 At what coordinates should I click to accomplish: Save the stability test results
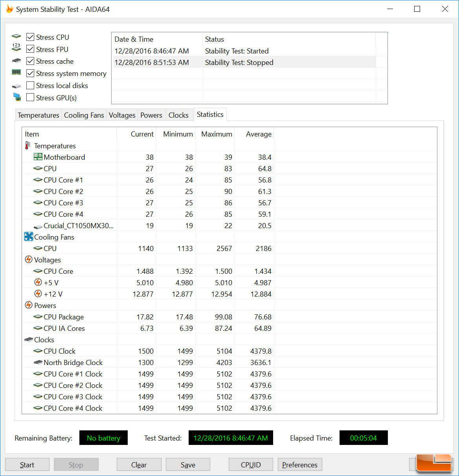point(188,465)
